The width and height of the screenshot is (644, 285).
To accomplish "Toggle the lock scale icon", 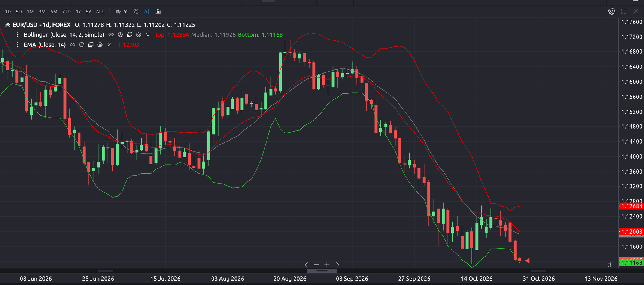I will (x=158, y=12).
